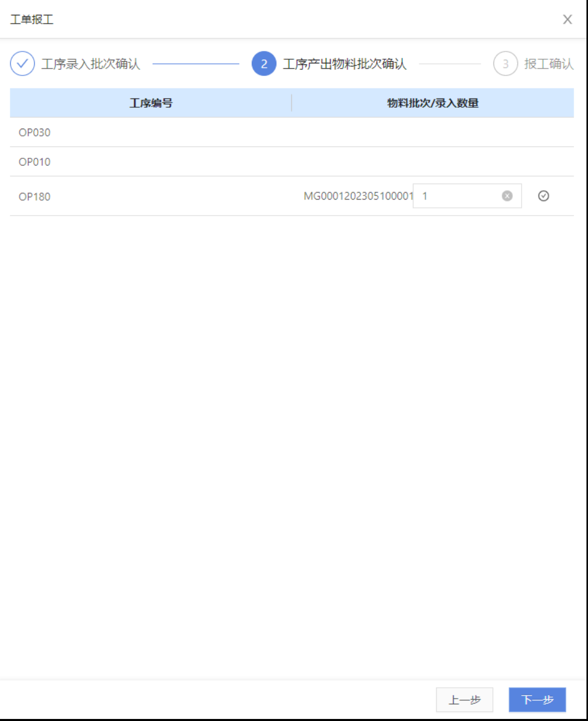Viewport: 588px width, 721px height.
Task: Click batch number MG0001202305100001
Action: (358, 196)
